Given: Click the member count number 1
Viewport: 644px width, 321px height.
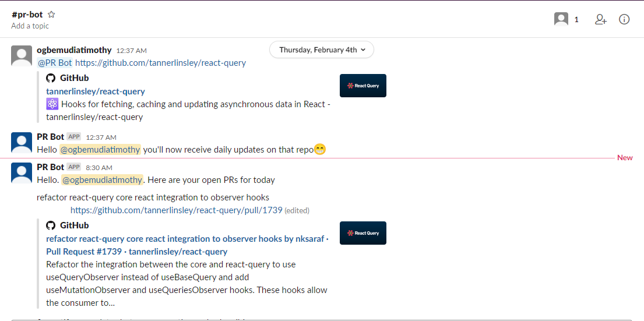Looking at the screenshot, I should coord(576,19).
